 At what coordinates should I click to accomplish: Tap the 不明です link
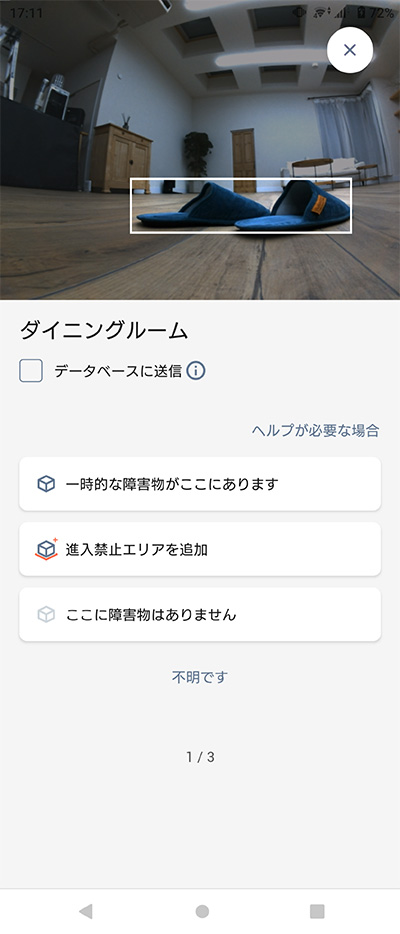point(200,677)
